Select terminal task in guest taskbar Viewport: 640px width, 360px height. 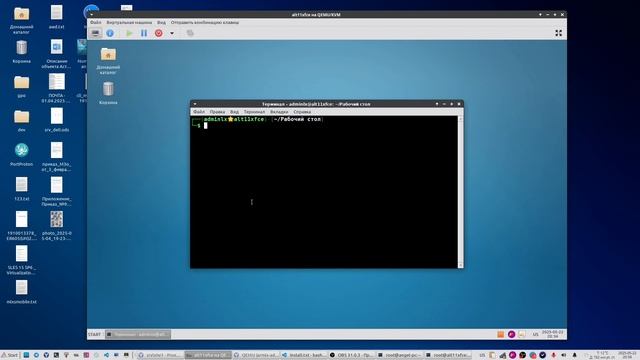click(138, 334)
